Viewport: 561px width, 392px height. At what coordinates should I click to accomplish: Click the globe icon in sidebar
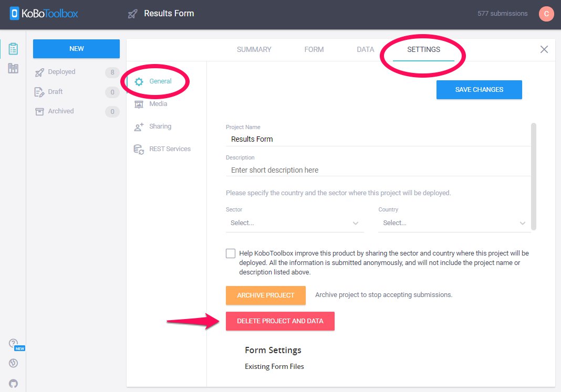click(14, 363)
